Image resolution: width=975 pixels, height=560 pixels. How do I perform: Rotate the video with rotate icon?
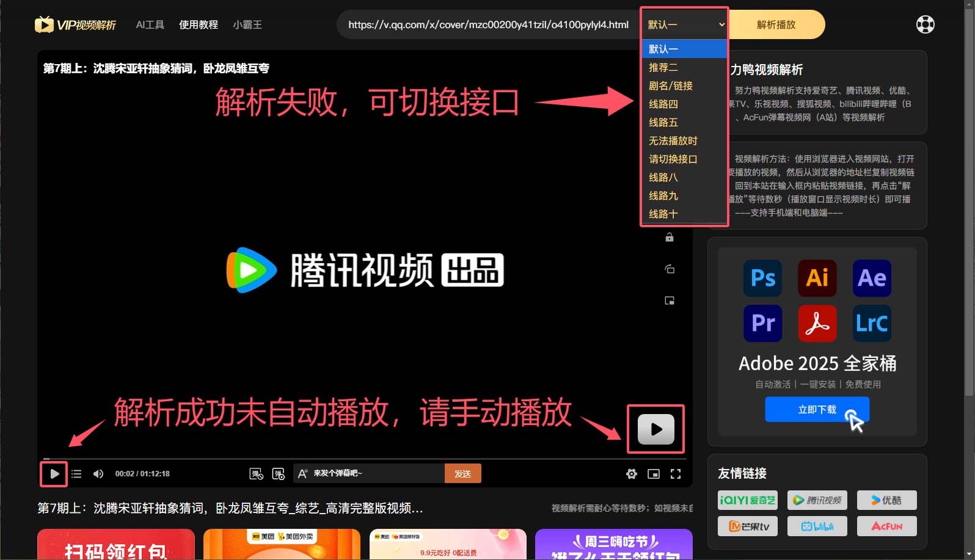[x=670, y=269]
